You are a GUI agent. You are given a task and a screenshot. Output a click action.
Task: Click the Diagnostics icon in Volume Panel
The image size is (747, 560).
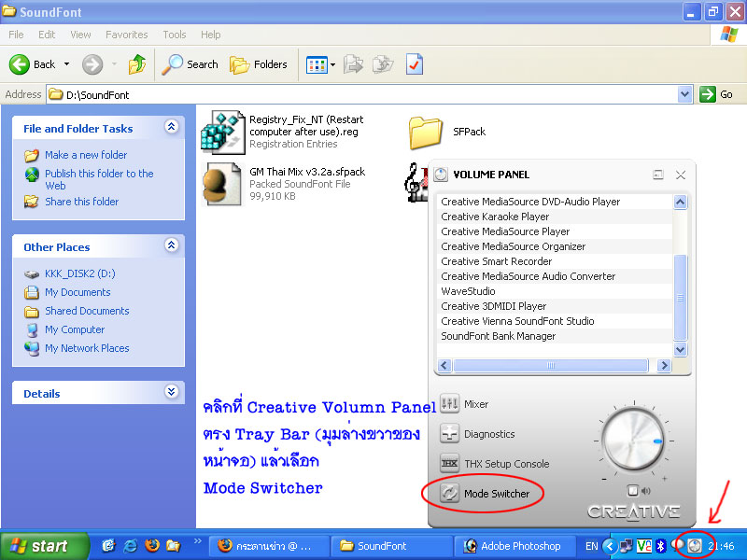point(449,434)
